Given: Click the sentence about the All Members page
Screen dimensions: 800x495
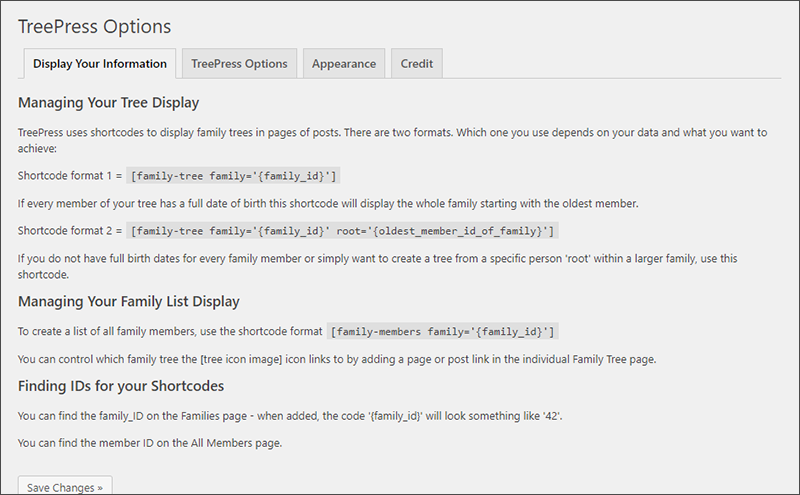Looking at the screenshot, I should click(x=150, y=443).
